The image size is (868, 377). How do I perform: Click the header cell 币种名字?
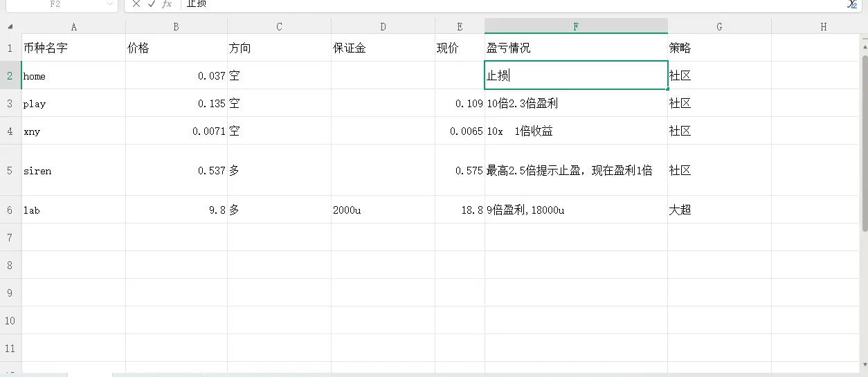pos(73,48)
